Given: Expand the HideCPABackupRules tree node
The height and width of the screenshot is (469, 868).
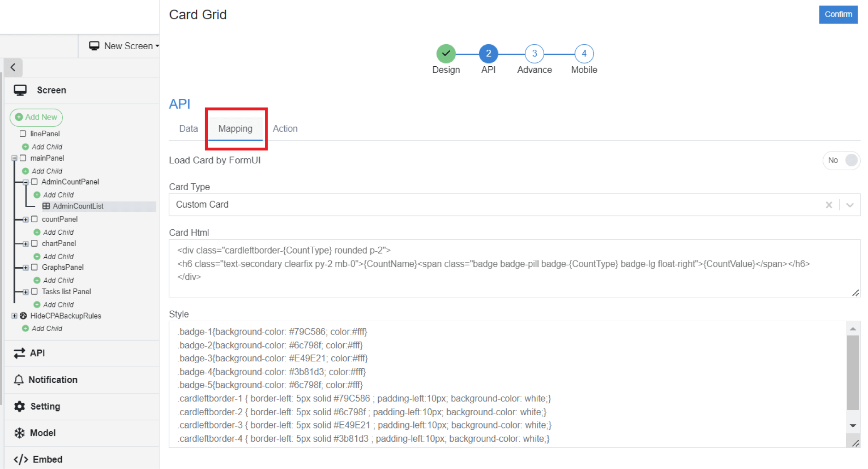Looking at the screenshot, I should pos(14,316).
